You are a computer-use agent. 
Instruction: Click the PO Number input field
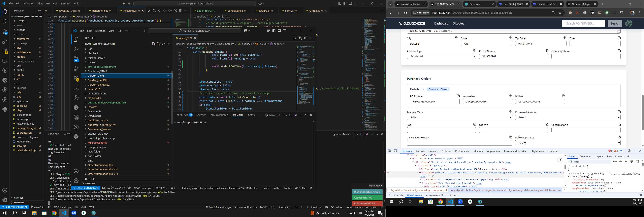(434, 102)
